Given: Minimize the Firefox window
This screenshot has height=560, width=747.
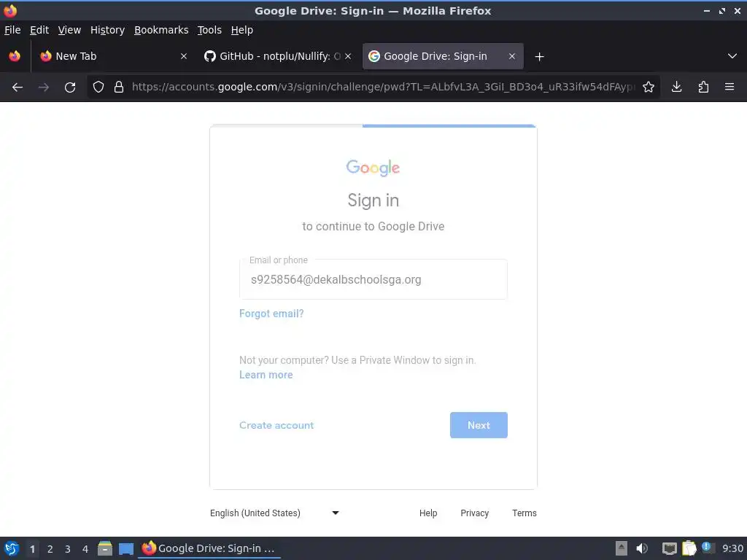Looking at the screenshot, I should (706, 10).
